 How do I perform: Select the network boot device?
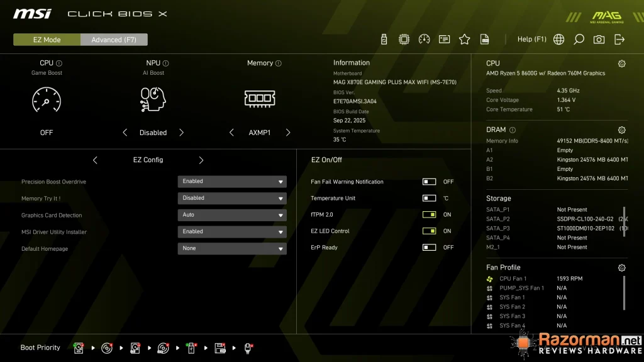(248, 348)
